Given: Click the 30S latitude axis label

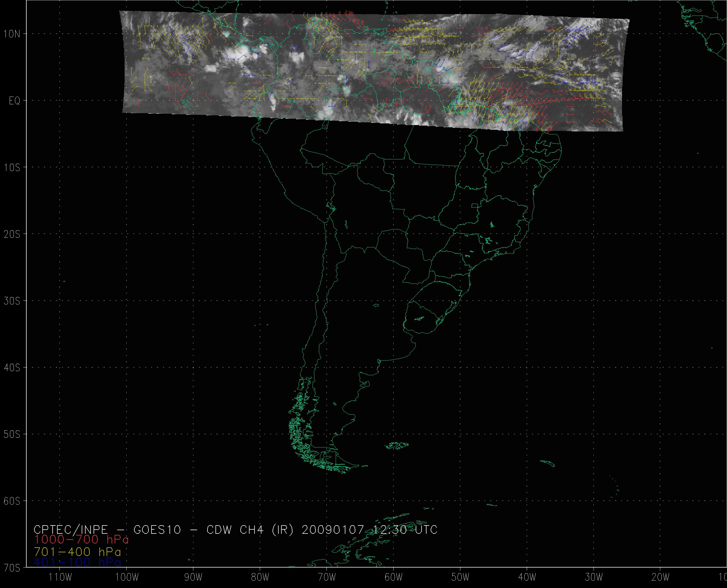Looking at the screenshot, I should (12, 301).
